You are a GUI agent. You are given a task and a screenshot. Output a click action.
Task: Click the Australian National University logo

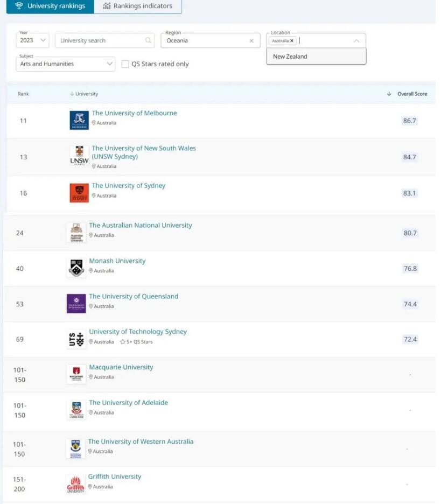76,233
